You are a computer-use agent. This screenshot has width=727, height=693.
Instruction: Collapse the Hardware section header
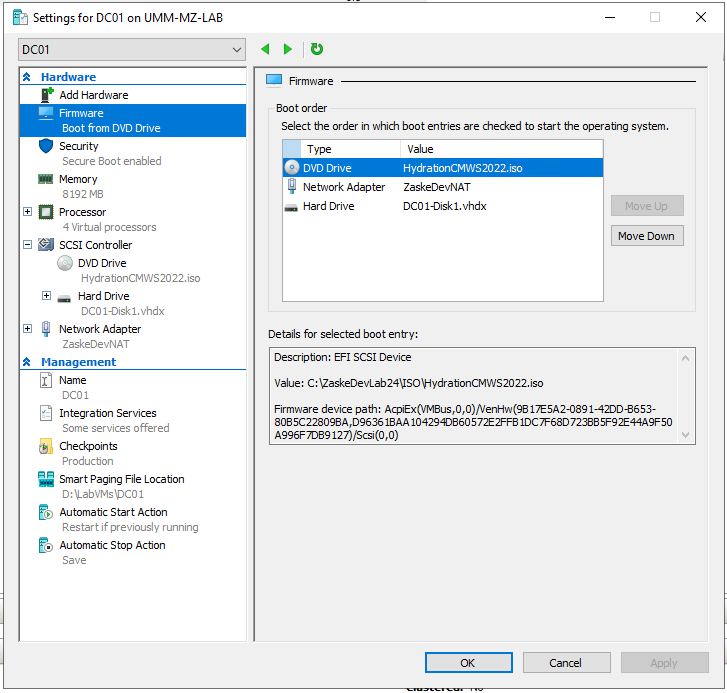pos(27,77)
